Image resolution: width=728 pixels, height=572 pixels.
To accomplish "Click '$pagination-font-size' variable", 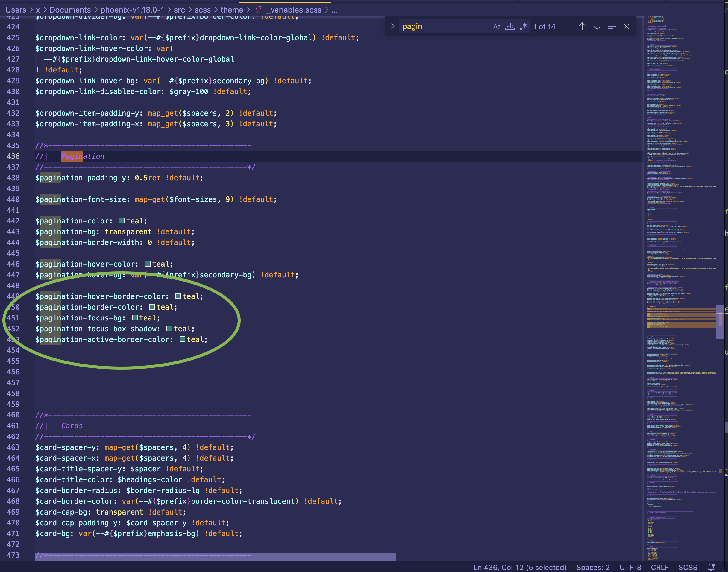I will tap(81, 199).
